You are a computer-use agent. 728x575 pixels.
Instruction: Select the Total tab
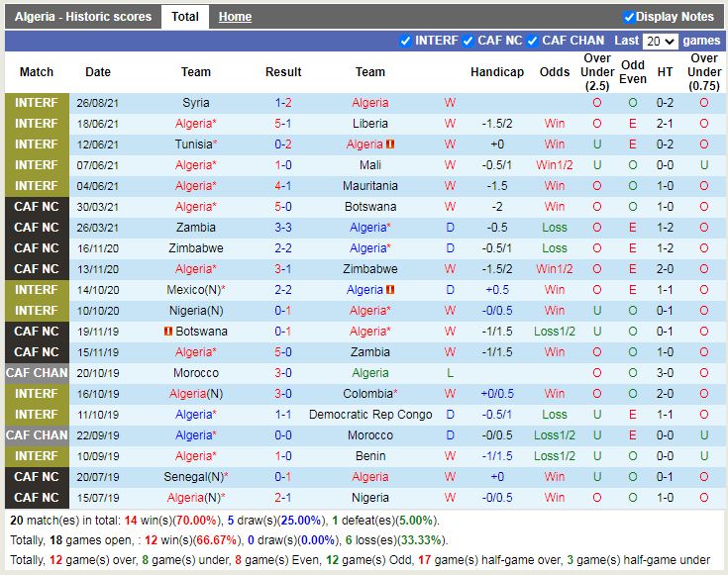(184, 17)
